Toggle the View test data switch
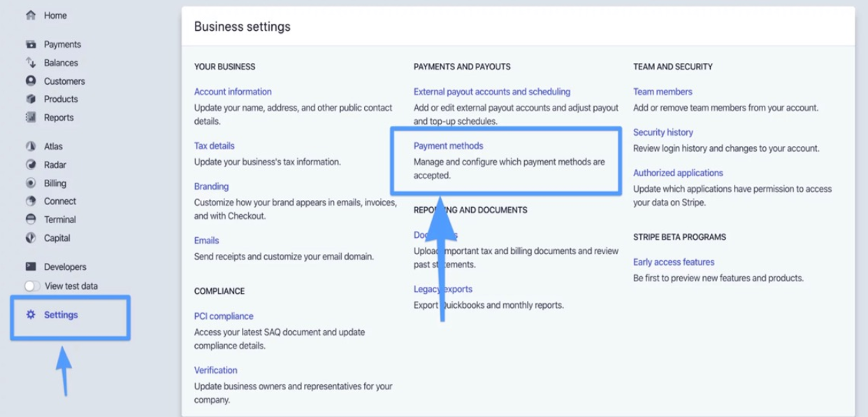The width and height of the screenshot is (868, 417). point(32,286)
